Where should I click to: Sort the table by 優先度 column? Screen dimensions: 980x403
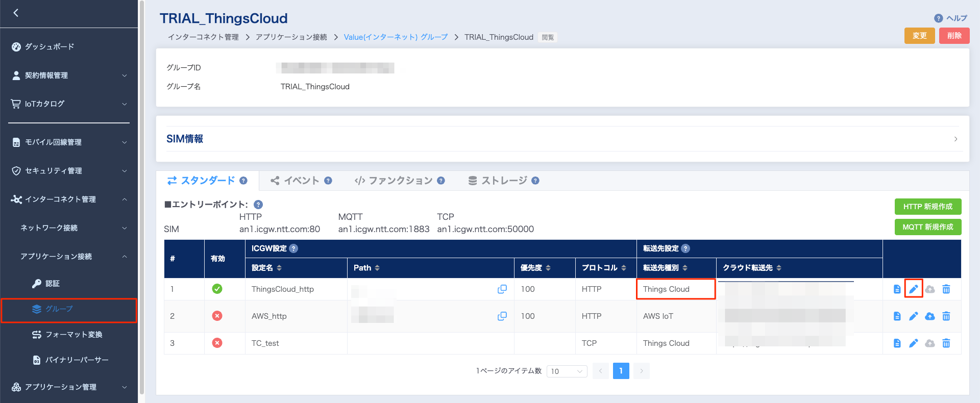click(535, 268)
